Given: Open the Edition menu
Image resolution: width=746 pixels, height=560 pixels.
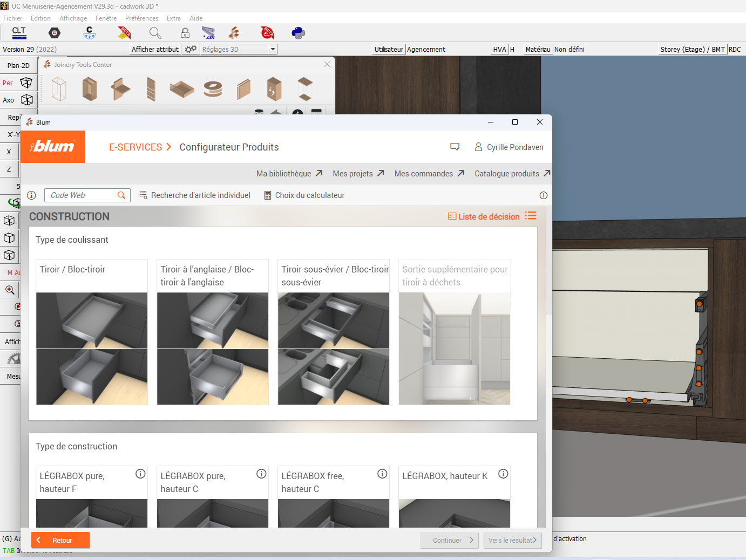Looking at the screenshot, I should [40, 18].
